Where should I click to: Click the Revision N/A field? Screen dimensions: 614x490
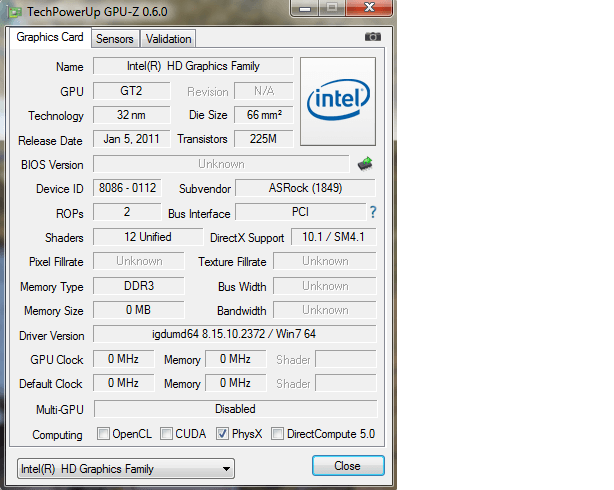coord(264,91)
